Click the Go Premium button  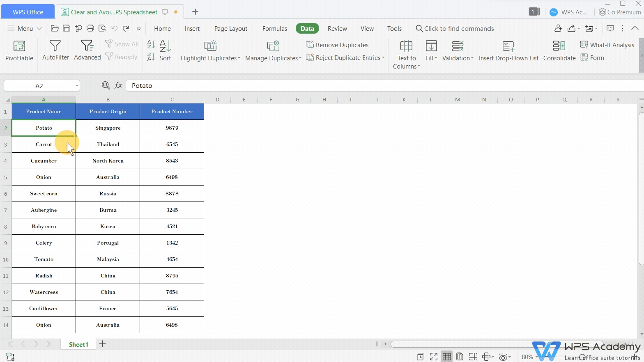620,12
